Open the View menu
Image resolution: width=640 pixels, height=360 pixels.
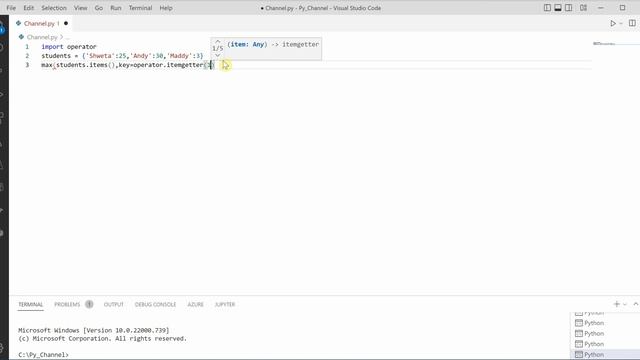(x=80, y=8)
